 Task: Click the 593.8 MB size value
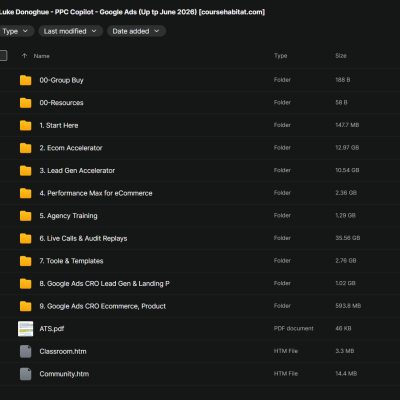348,306
